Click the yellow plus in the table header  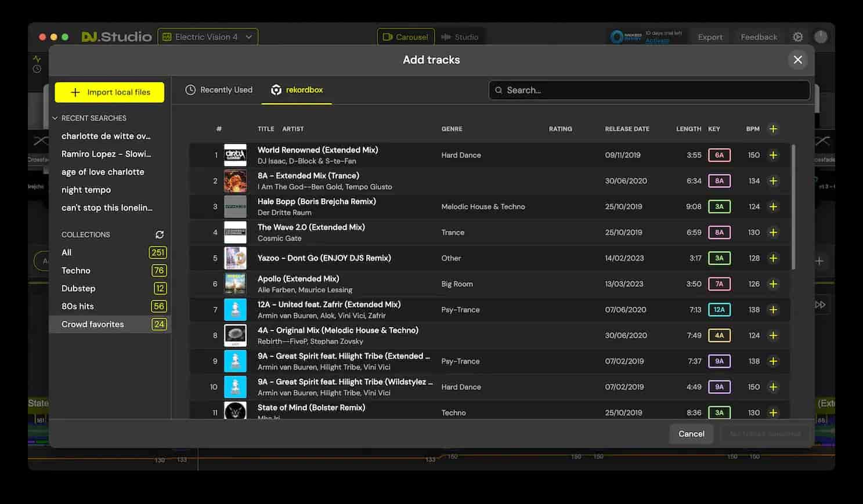773,129
